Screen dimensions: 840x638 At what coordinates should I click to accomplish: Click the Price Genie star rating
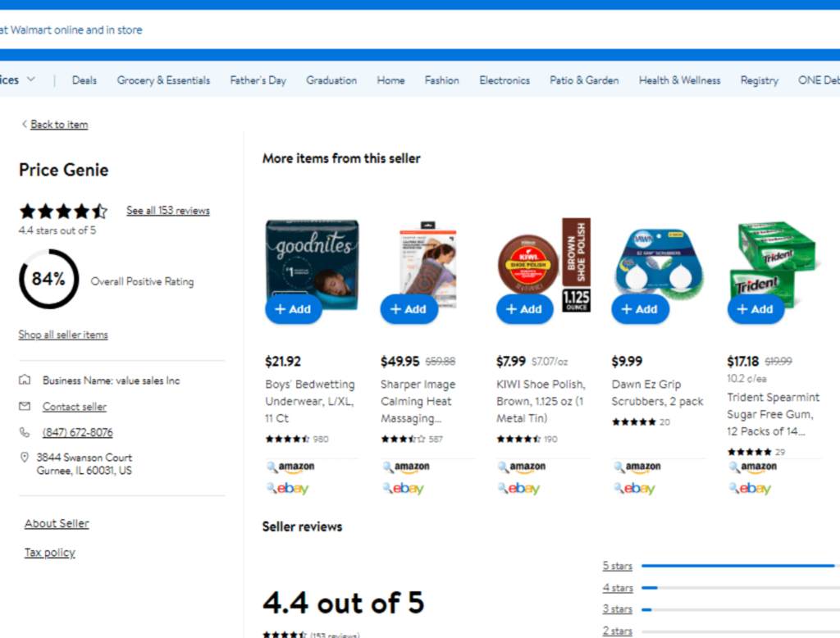[63, 212]
